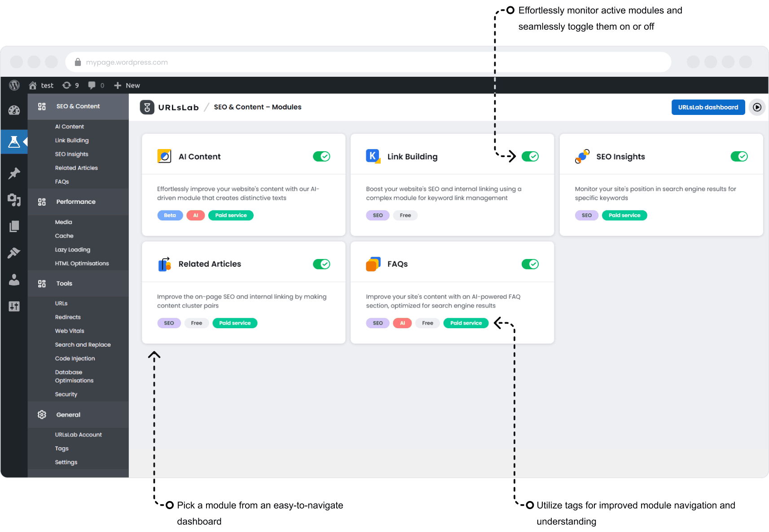Click the FAQs module icon
The width and height of the screenshot is (769, 532).
[373, 264]
